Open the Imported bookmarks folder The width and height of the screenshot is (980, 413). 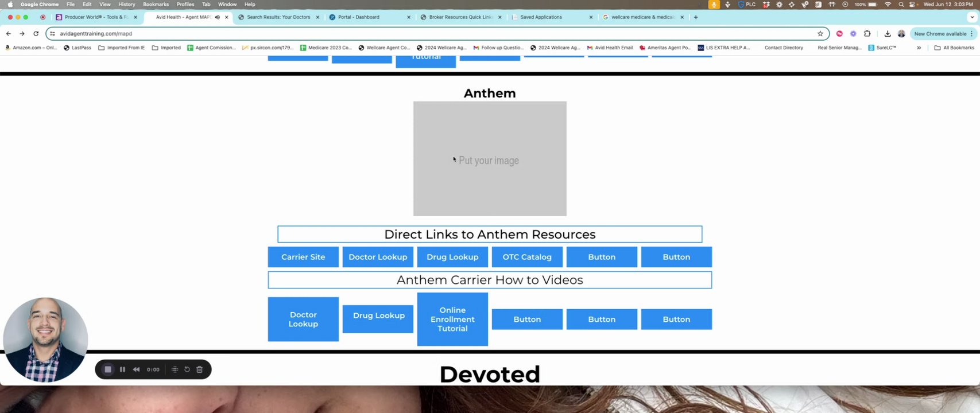tap(166, 48)
